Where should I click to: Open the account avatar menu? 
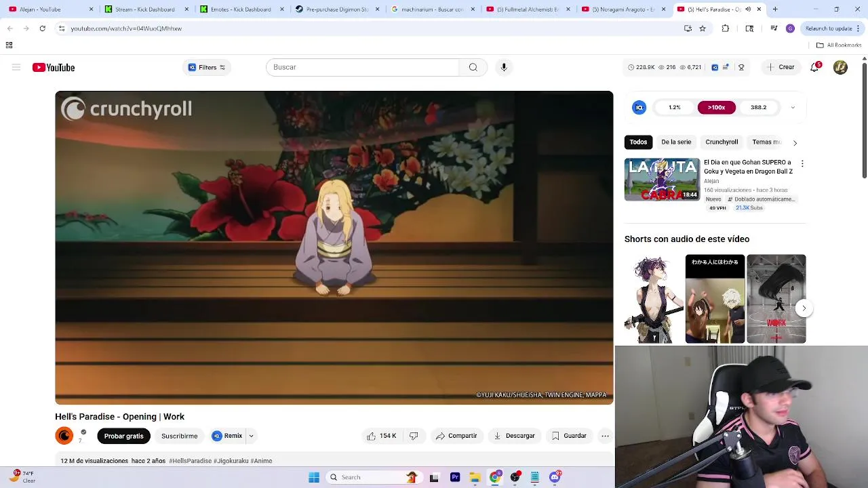pos(840,67)
